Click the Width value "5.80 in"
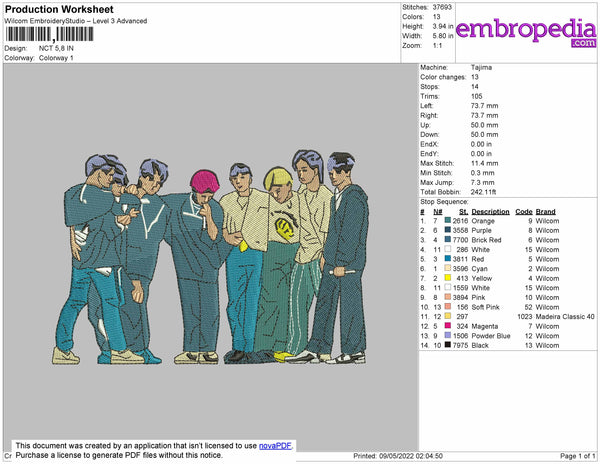This screenshot has height=464, width=600. point(443,36)
